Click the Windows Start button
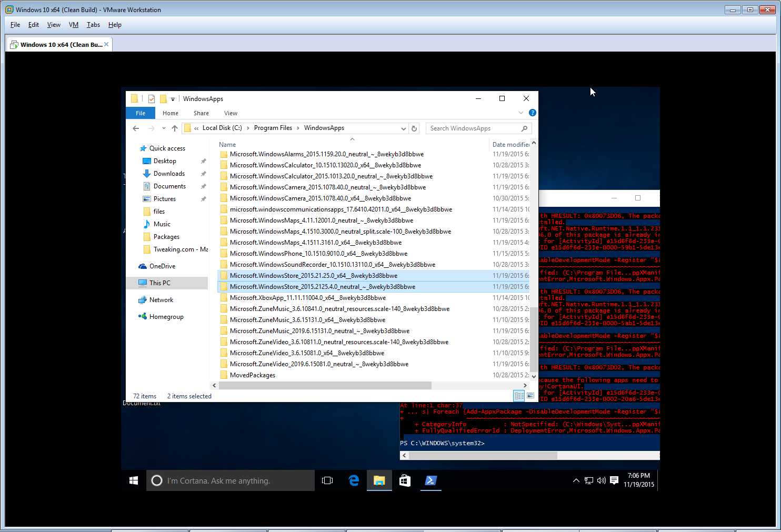Screen dimensions: 781x532 (134, 480)
